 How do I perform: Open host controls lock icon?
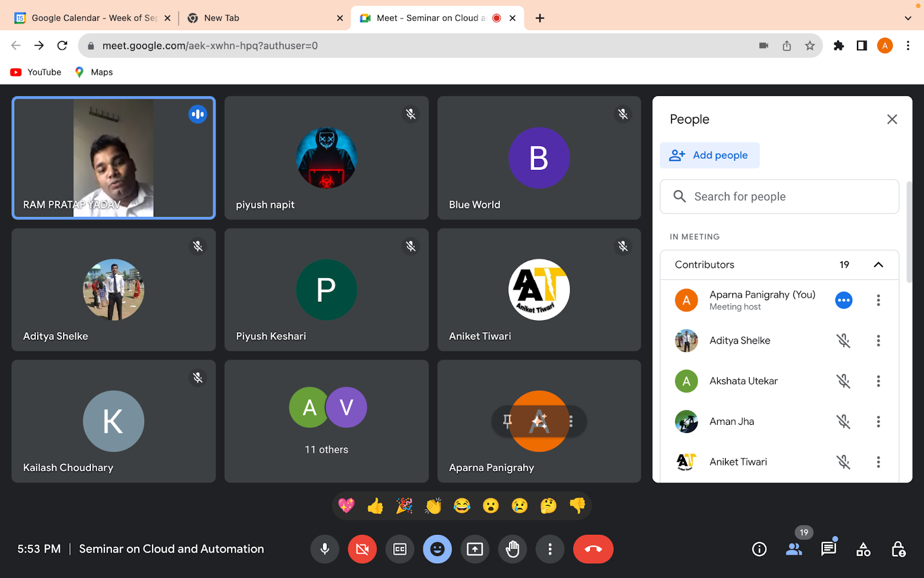click(898, 549)
